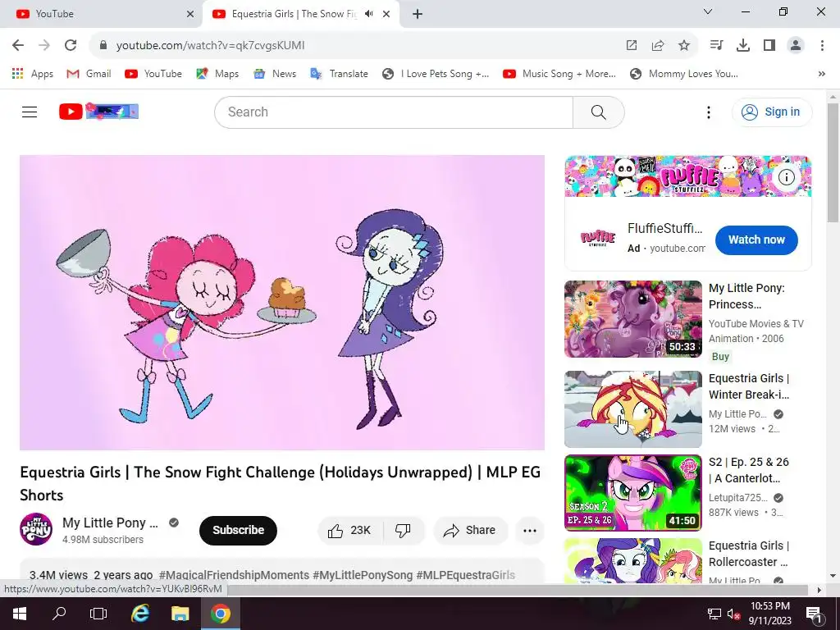Open the YouTube hamburger guide menu
This screenshot has height=630, width=840.
point(30,112)
